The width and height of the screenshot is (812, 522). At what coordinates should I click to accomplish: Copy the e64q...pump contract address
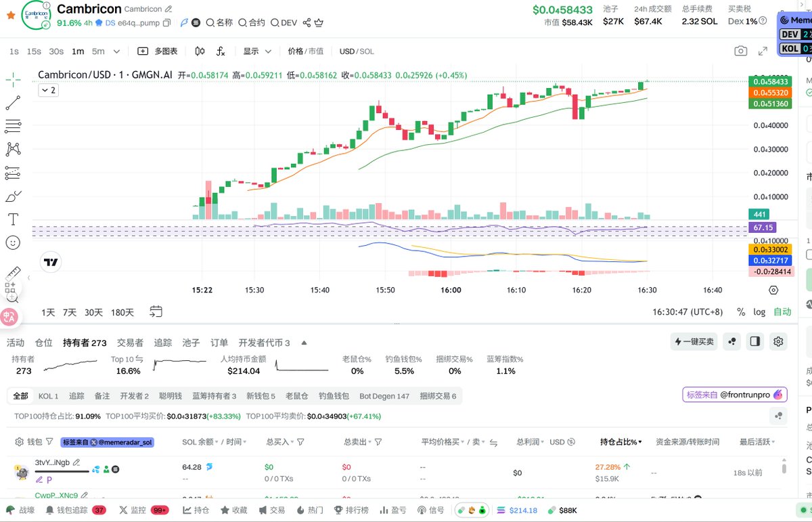pyautogui.click(x=167, y=22)
